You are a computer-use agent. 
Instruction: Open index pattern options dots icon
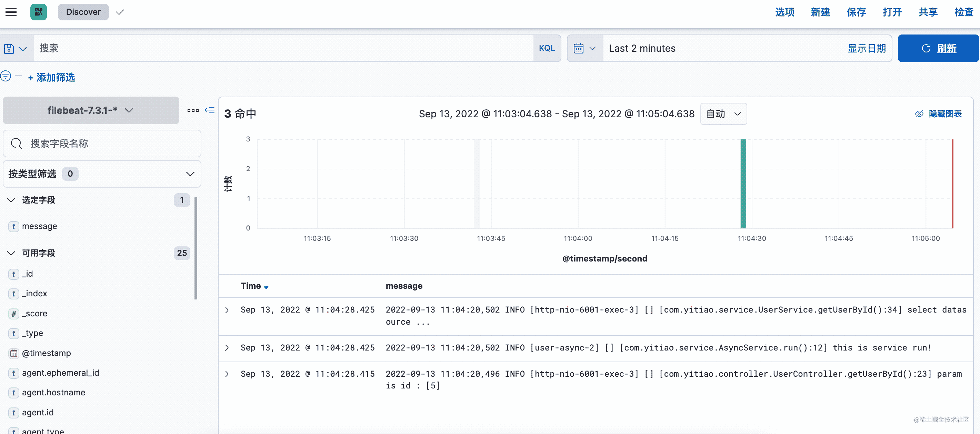click(193, 110)
